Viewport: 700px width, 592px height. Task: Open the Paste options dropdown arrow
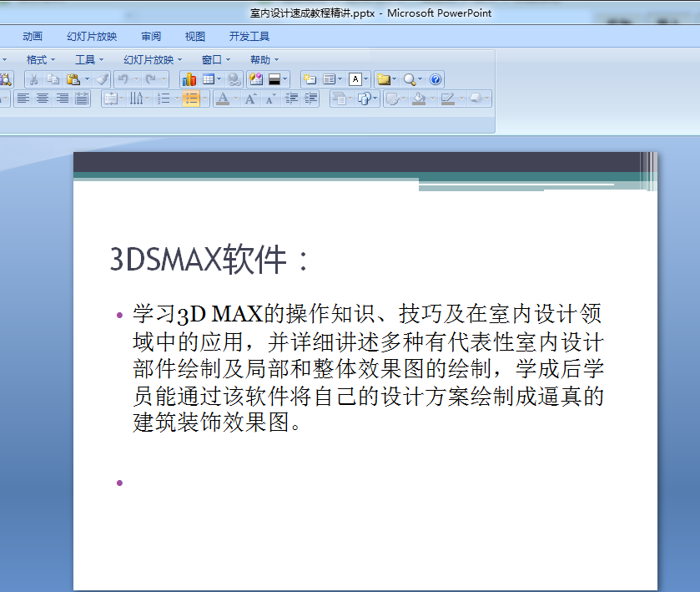(x=87, y=79)
